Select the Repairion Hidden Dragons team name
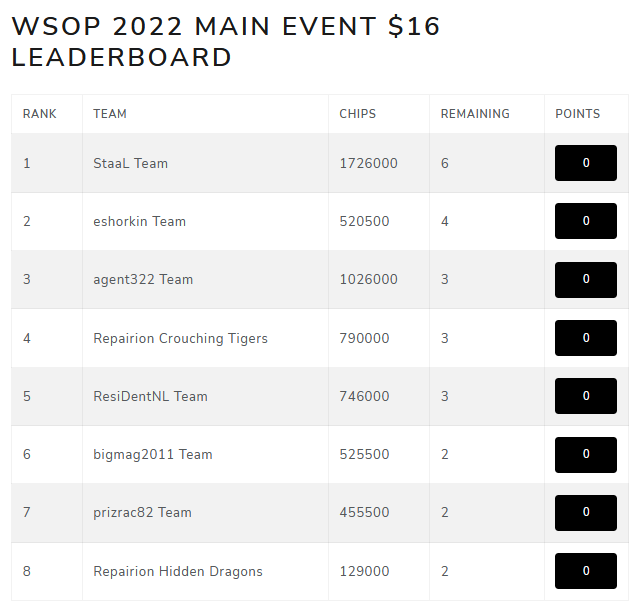This screenshot has height=611, width=641. 177,571
